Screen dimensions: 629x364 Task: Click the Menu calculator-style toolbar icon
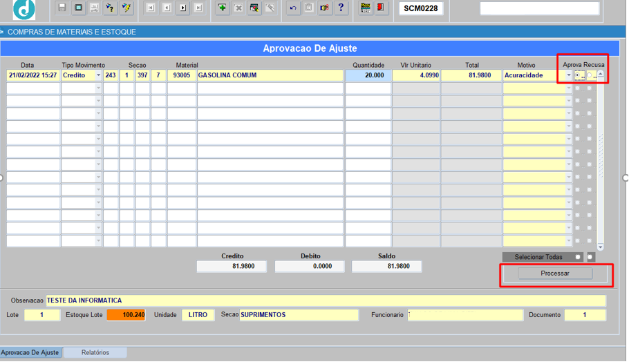pyautogui.click(x=365, y=8)
